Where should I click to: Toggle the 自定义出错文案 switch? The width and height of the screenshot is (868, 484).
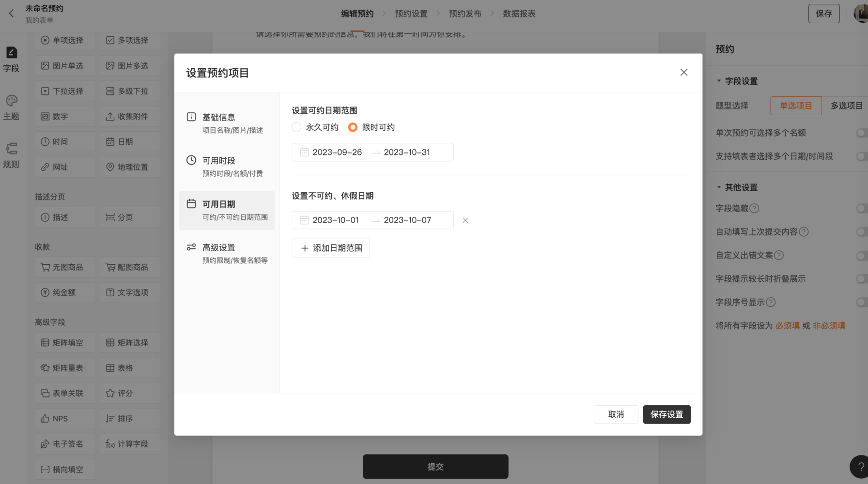point(862,255)
